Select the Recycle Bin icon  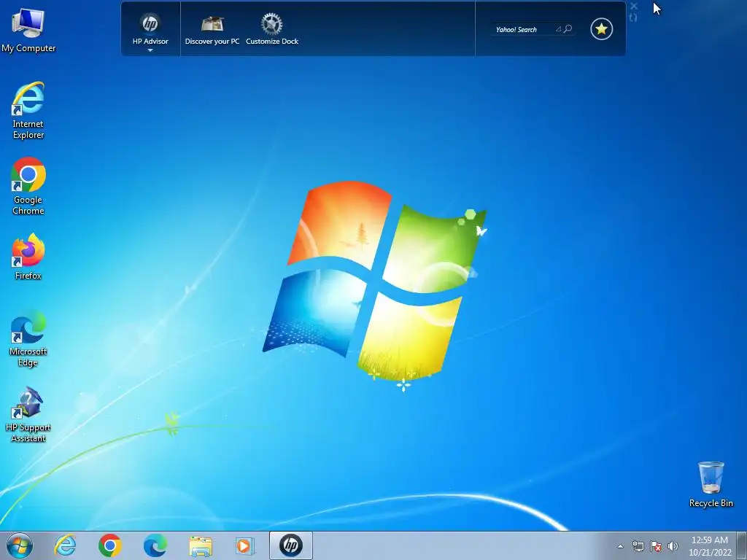coord(711,484)
